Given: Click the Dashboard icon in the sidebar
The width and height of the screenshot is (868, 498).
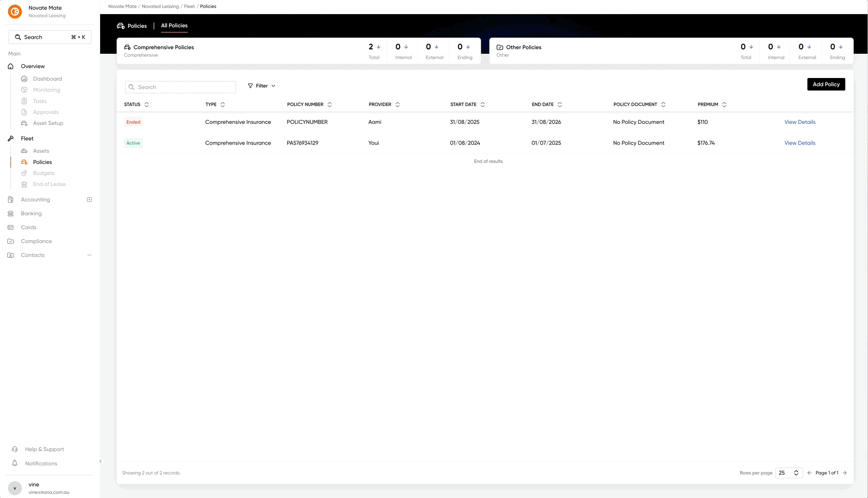Looking at the screenshot, I should click(x=24, y=79).
